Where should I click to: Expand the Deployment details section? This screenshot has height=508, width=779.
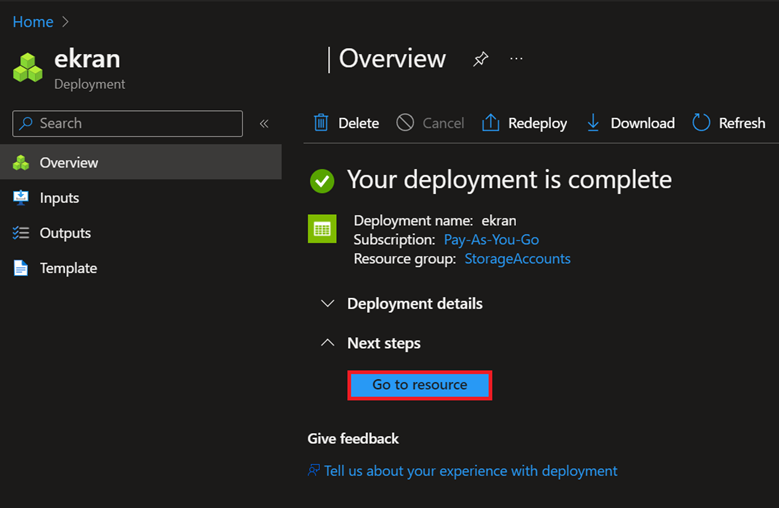[326, 303]
